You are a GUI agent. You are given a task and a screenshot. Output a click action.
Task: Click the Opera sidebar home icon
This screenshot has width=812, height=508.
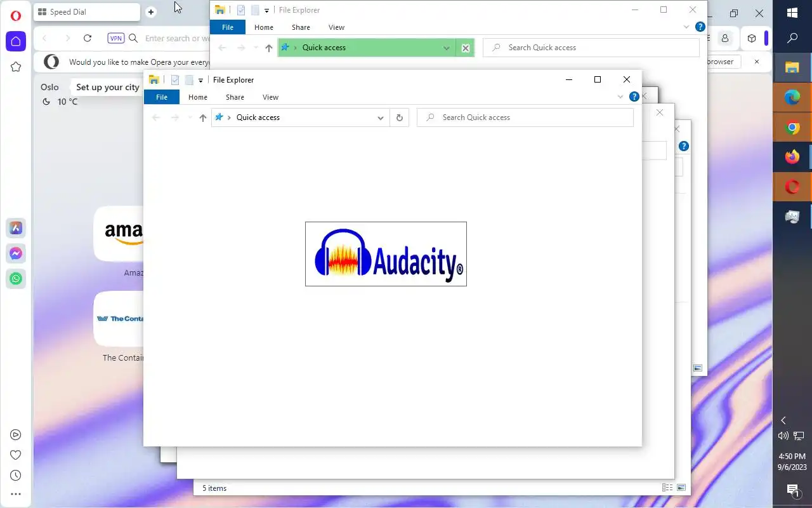pos(16,41)
